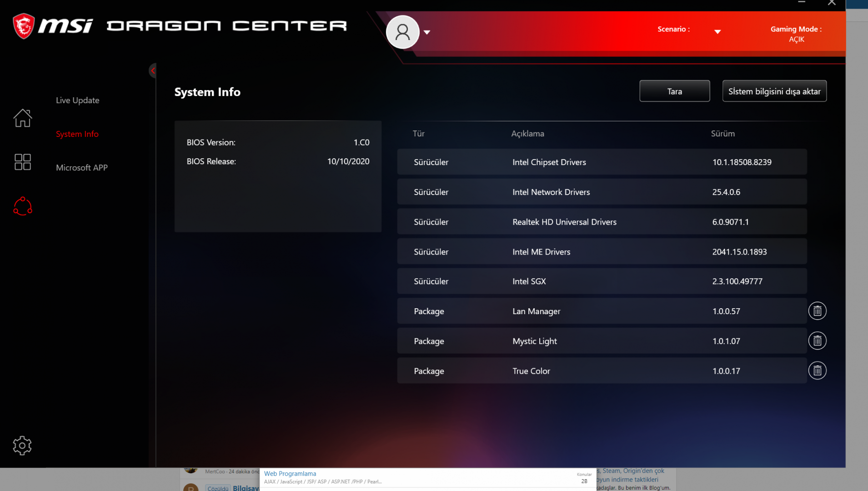Screen dimensions: 868x491
Task: Open the Tools grid icon in sidebar
Action: point(22,162)
